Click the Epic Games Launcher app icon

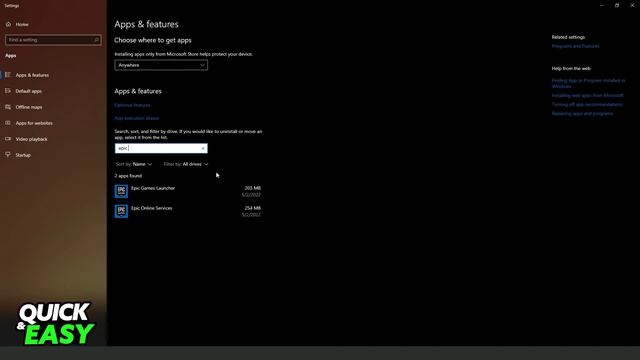pyautogui.click(x=121, y=191)
